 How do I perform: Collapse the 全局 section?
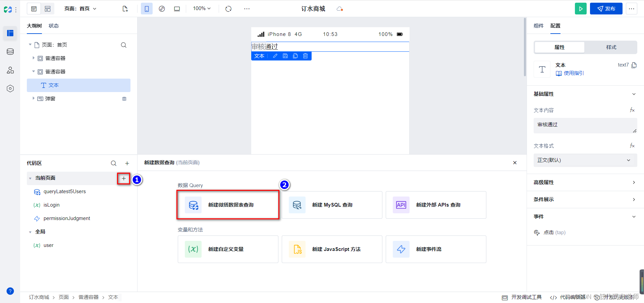point(30,232)
